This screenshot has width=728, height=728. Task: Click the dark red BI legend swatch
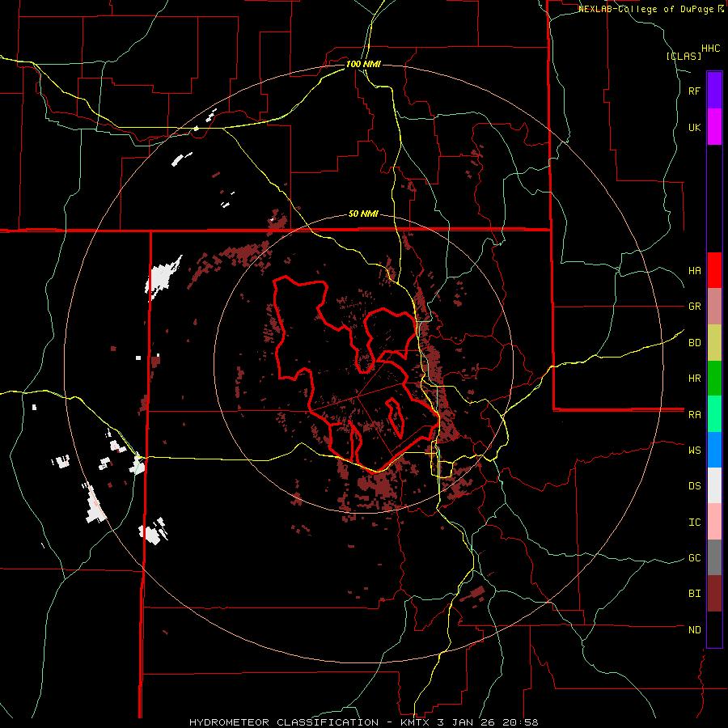(x=714, y=594)
